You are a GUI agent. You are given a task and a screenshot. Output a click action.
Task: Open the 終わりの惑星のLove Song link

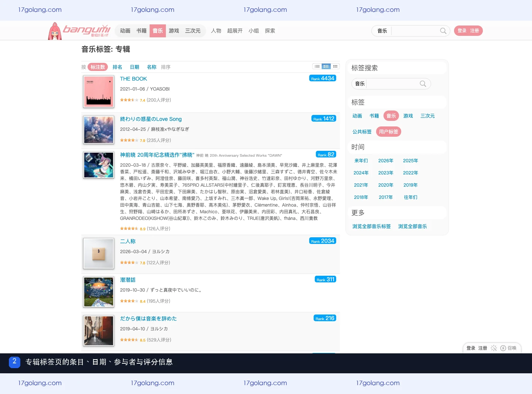click(151, 119)
